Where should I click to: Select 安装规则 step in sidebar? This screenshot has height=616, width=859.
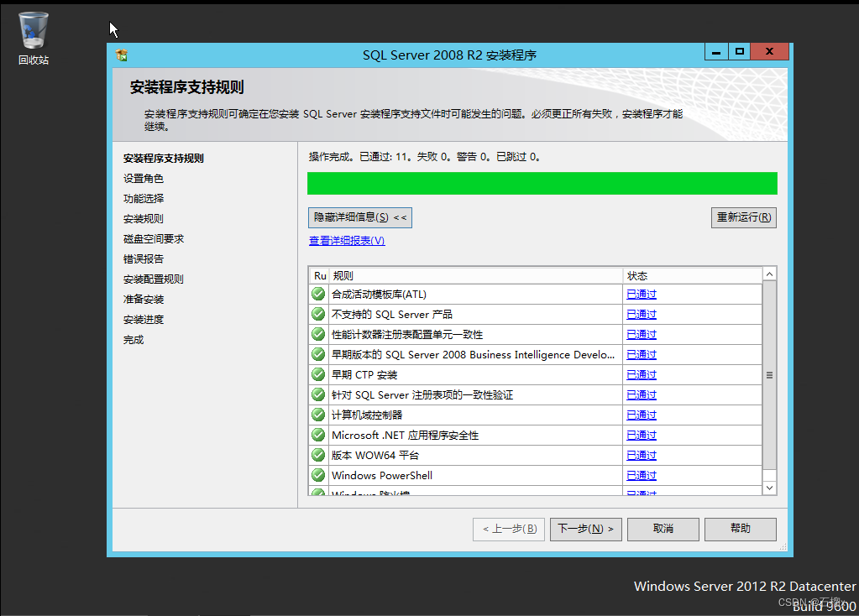point(144,218)
